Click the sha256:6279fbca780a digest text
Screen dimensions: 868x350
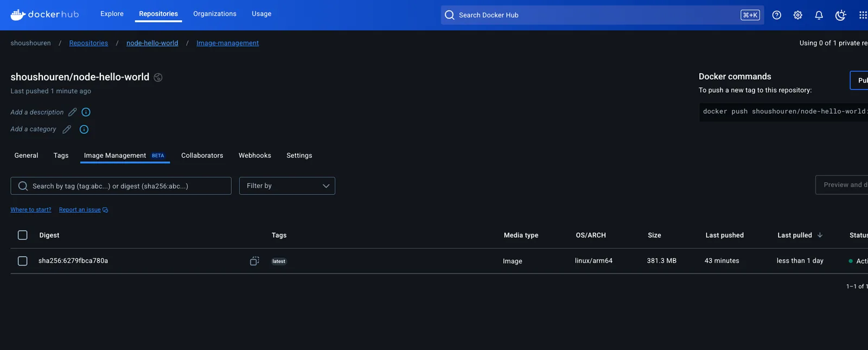[73, 260]
